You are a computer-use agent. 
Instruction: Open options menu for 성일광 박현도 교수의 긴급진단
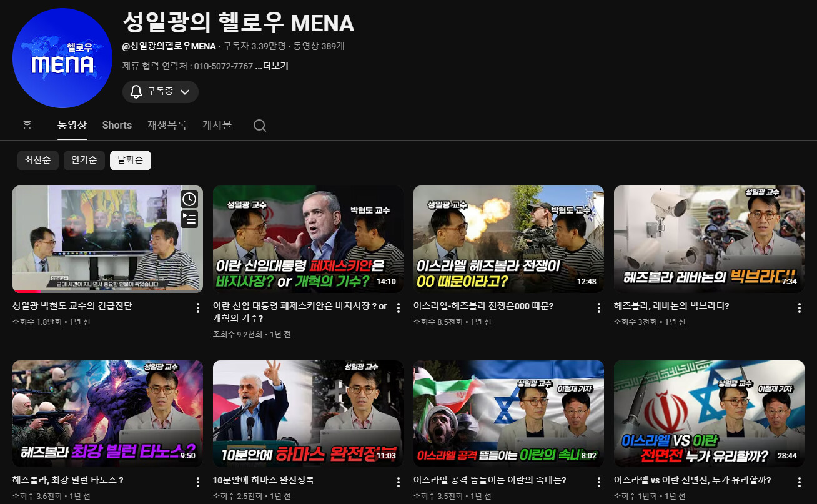click(x=198, y=307)
